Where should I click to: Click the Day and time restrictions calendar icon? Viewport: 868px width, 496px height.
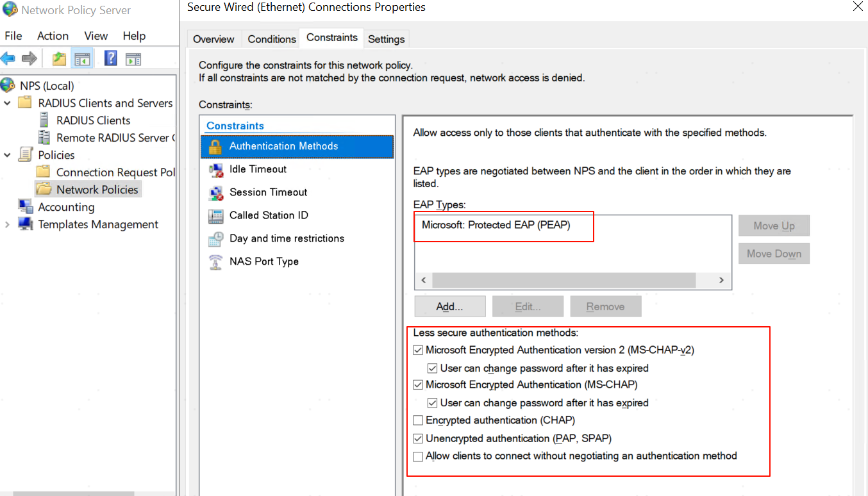pos(216,239)
